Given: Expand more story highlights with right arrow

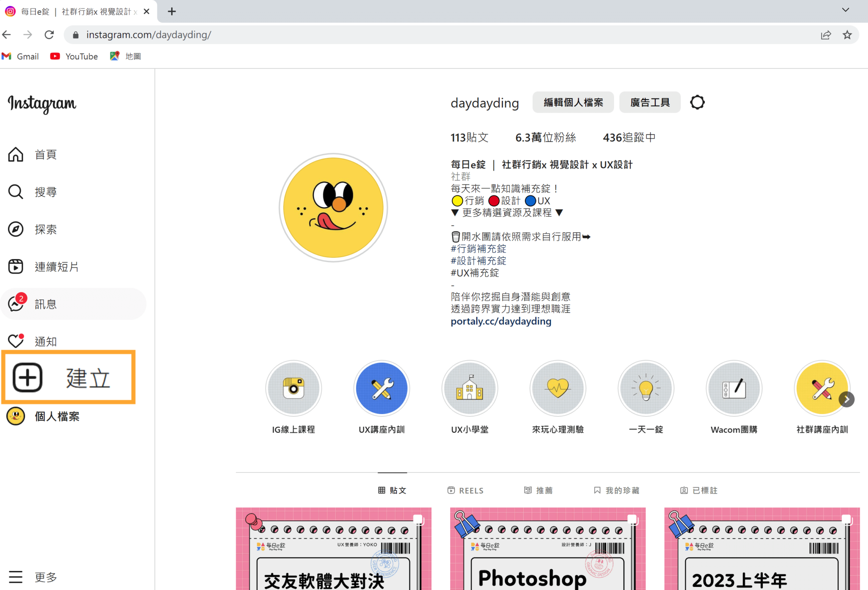Looking at the screenshot, I should coord(847,399).
